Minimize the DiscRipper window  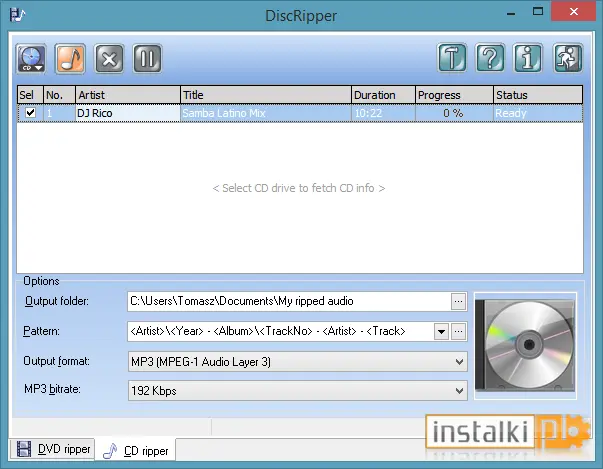(511, 13)
